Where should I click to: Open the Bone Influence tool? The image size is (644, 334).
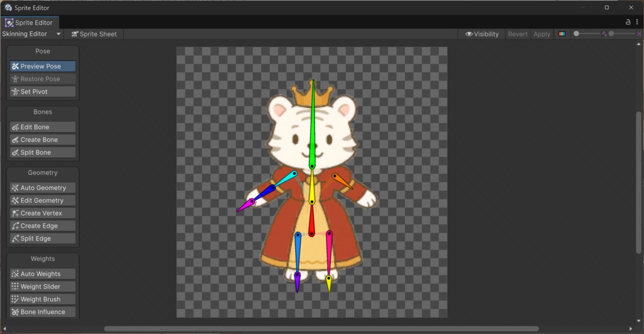click(x=43, y=312)
